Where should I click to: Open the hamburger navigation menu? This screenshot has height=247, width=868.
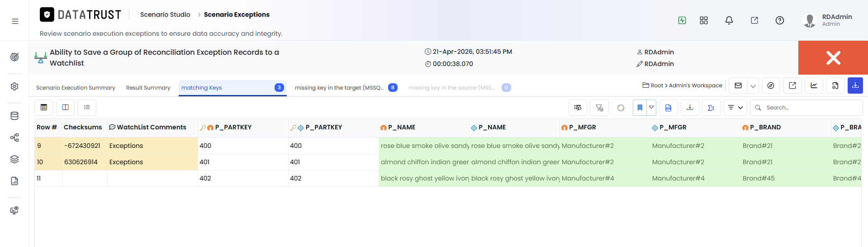(x=15, y=21)
